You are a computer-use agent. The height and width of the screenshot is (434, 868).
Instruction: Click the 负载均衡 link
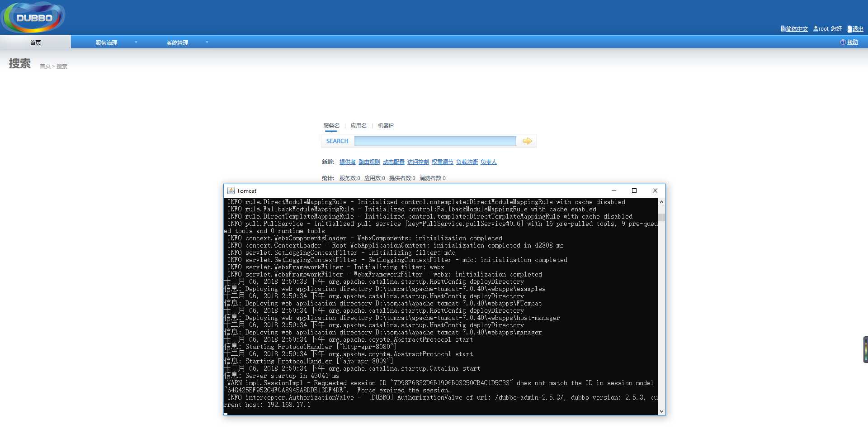point(467,162)
